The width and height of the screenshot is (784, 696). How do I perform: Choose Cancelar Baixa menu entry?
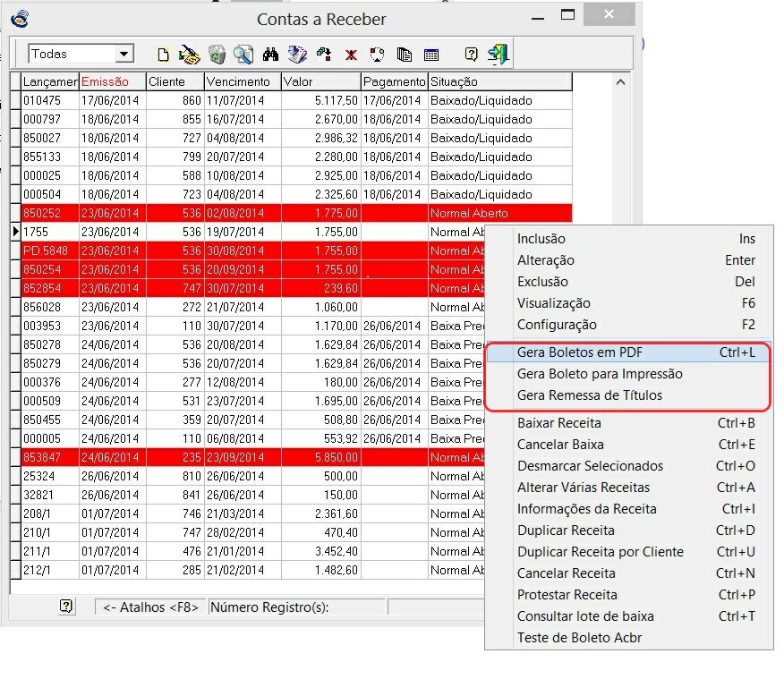[x=629, y=445]
